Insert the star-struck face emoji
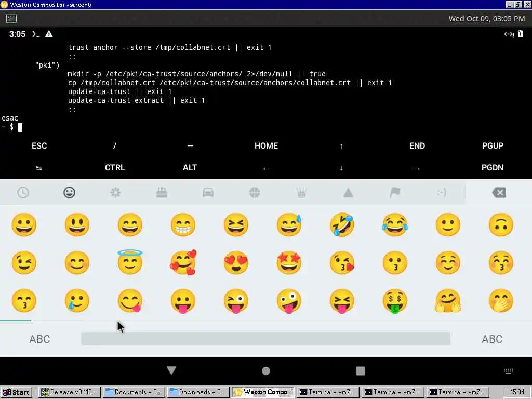The width and height of the screenshot is (532, 399). [x=289, y=262]
